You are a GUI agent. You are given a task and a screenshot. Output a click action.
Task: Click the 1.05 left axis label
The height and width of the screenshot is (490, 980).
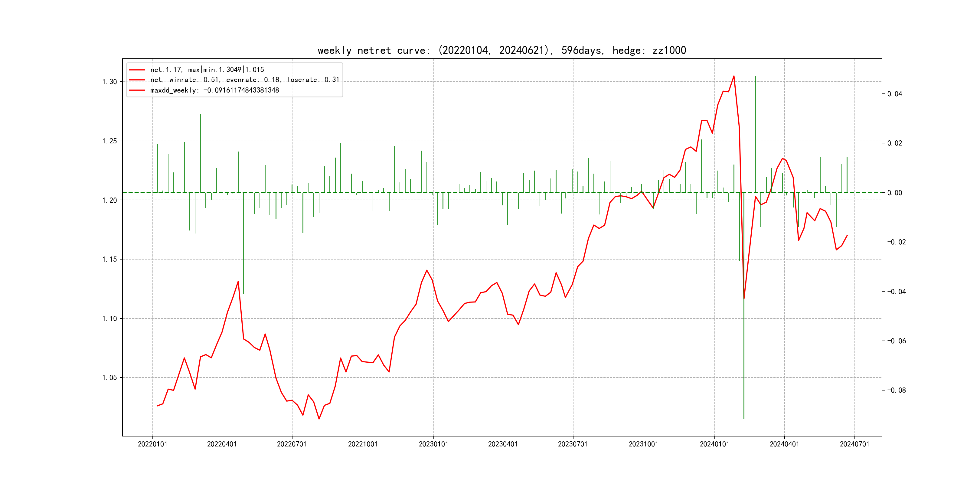pos(109,378)
